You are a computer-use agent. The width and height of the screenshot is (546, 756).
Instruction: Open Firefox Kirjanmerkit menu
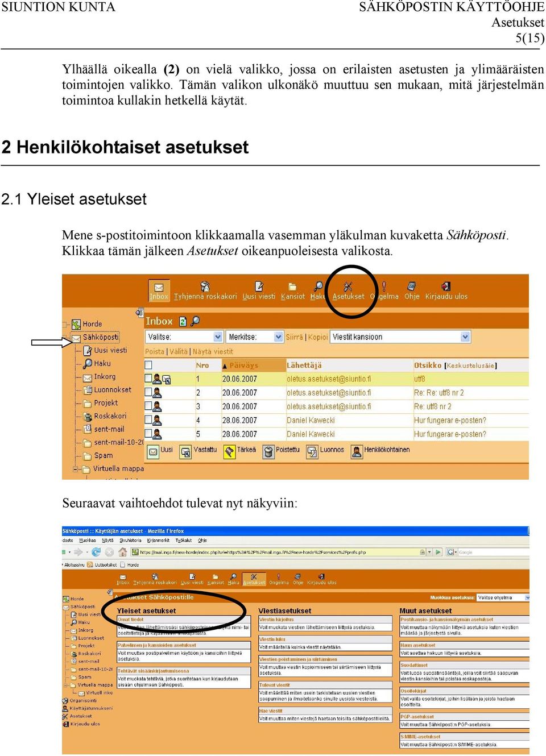click(x=158, y=541)
